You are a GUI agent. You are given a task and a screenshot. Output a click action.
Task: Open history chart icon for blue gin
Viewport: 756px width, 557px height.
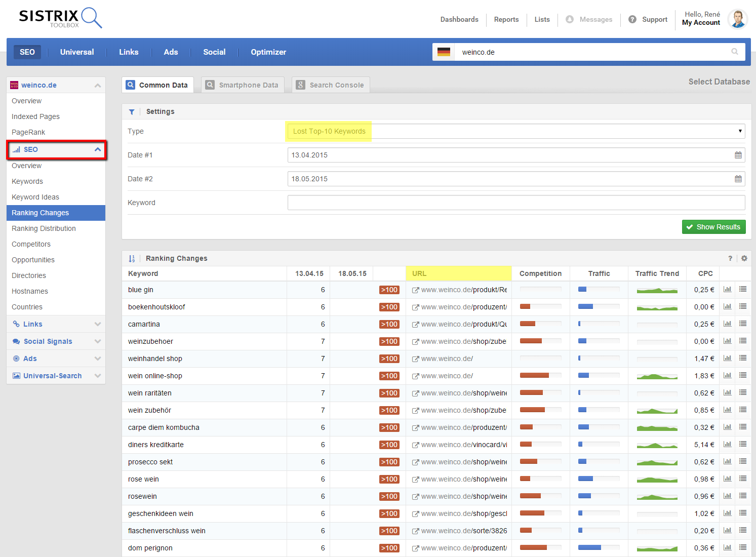click(x=727, y=289)
